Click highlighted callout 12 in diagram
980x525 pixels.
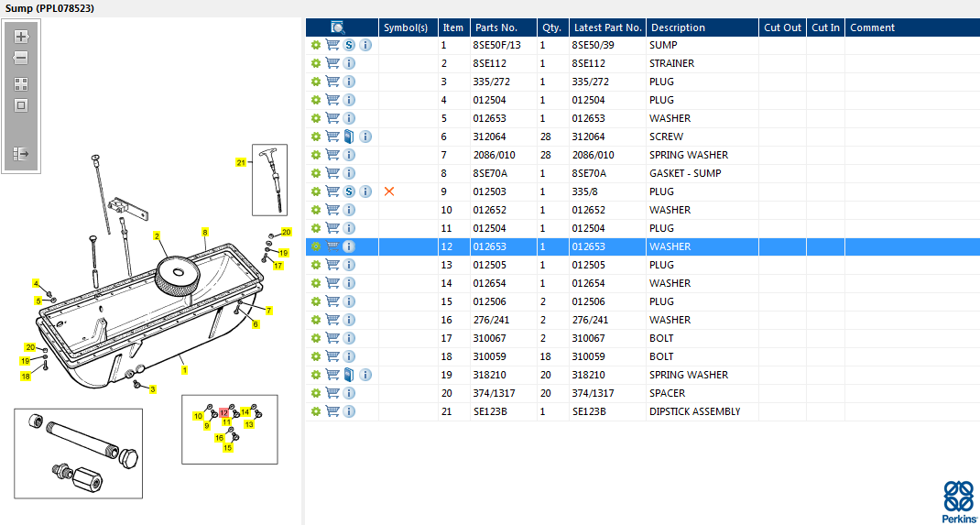(223, 413)
